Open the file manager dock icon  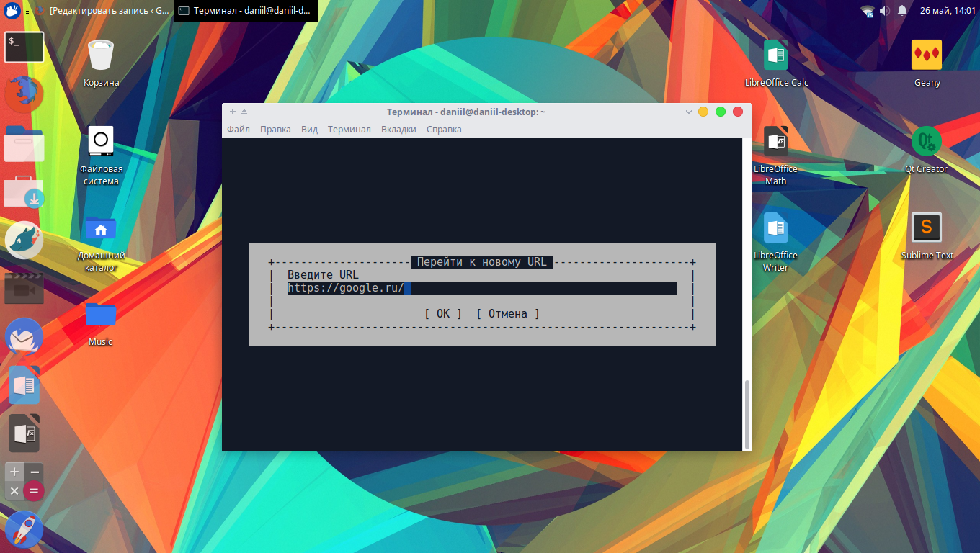pyautogui.click(x=24, y=143)
